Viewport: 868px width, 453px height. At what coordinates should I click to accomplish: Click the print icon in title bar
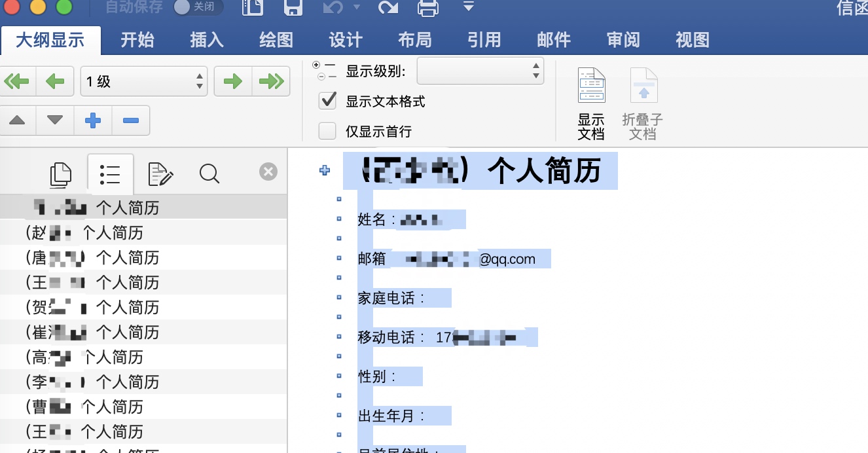pos(428,8)
